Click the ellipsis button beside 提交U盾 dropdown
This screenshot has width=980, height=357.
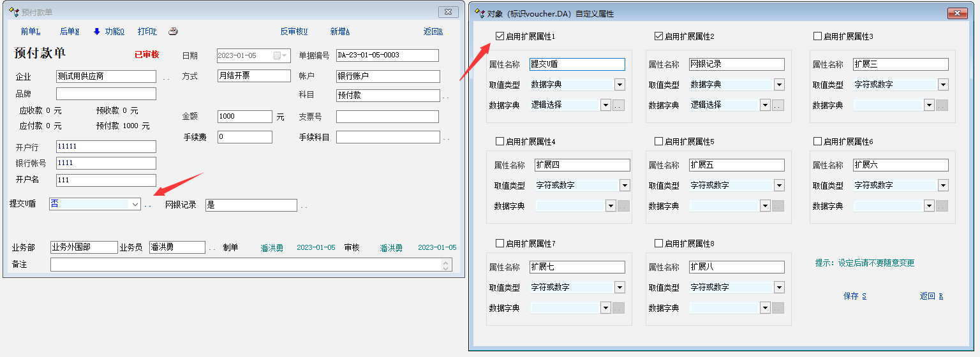coord(148,206)
